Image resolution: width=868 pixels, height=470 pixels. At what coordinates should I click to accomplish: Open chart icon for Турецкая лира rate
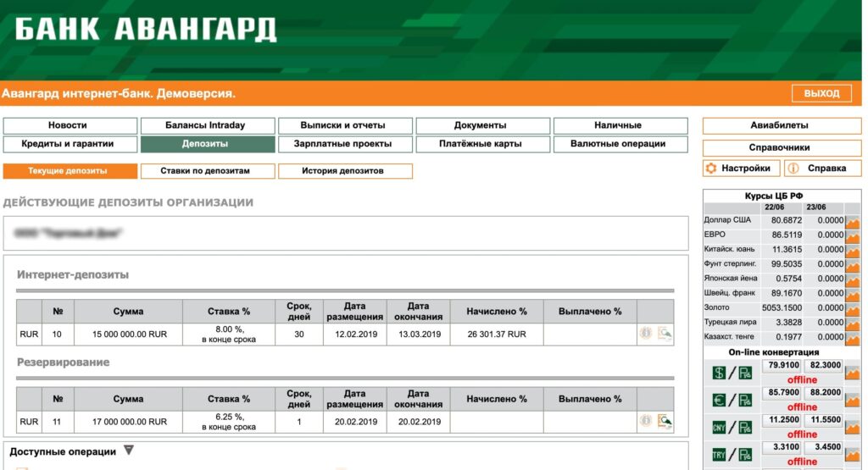853,323
